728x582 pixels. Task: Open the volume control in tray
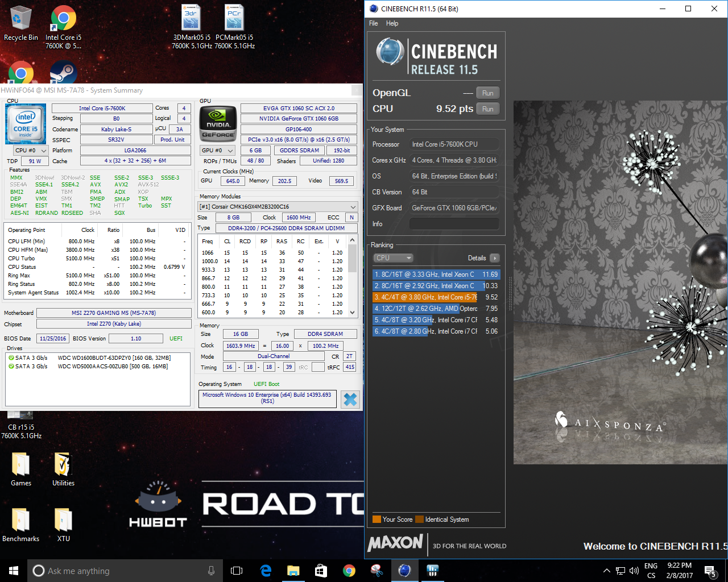(634, 571)
